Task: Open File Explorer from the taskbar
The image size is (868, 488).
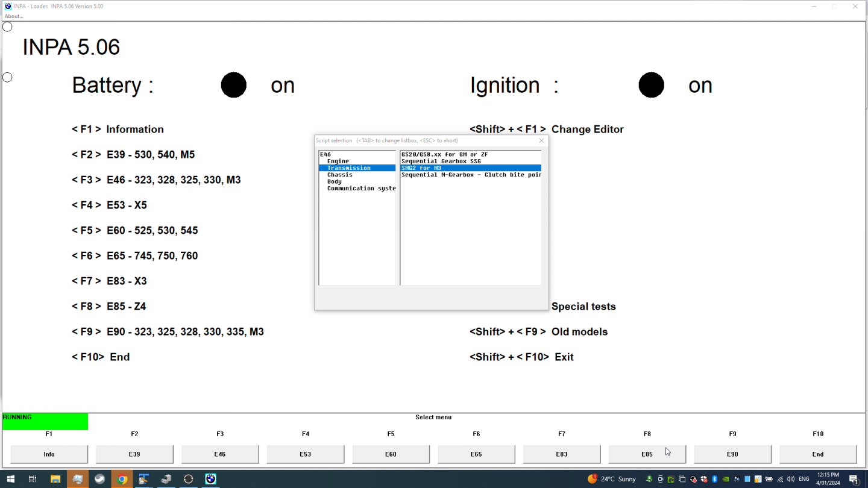Action: (55, 479)
